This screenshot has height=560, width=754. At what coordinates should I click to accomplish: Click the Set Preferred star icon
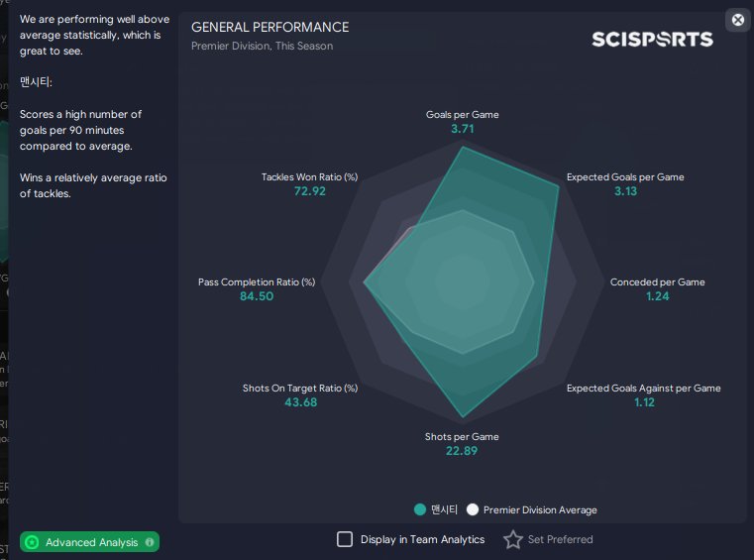click(512, 539)
